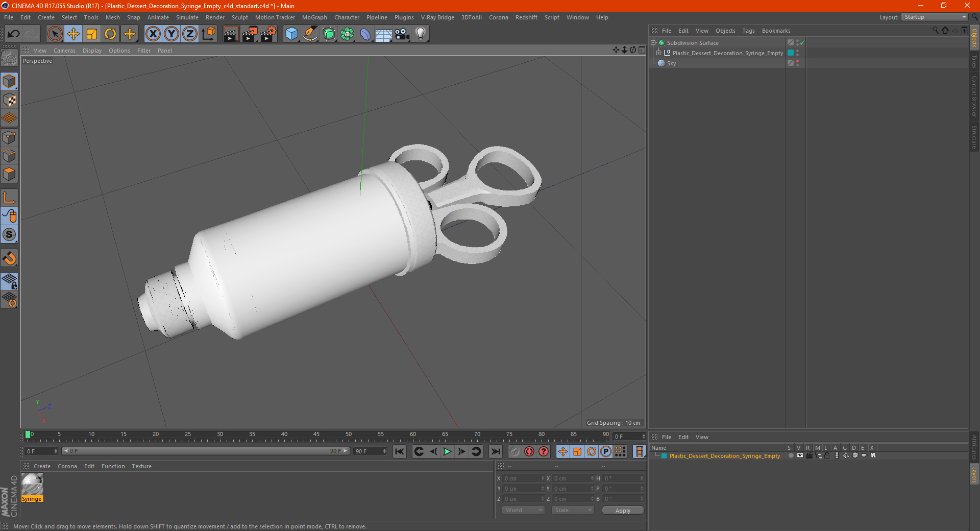Viewport: 980px width, 531px height.
Task: Toggle X axis lock
Action: tap(153, 34)
